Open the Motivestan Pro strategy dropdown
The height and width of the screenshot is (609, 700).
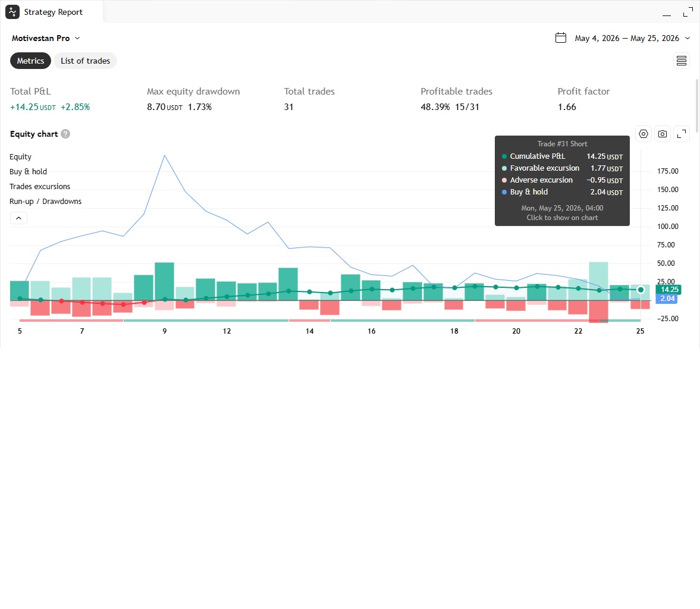pos(46,39)
